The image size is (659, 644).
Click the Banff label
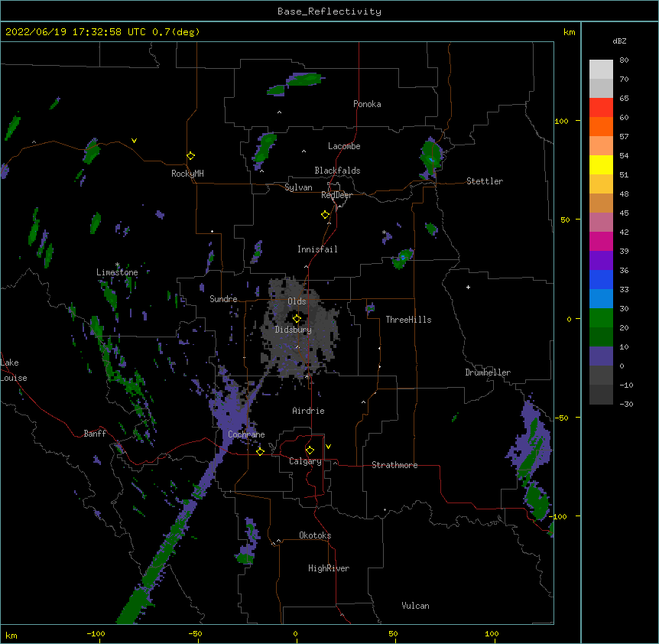point(95,434)
